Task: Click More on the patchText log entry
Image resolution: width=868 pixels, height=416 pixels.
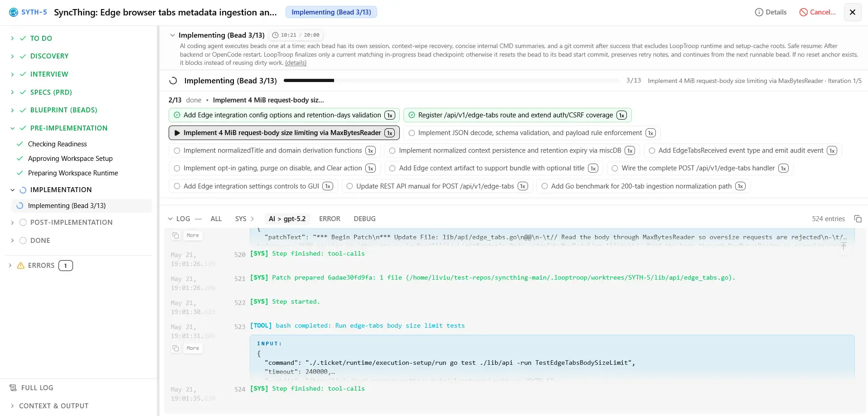Action: click(193, 236)
